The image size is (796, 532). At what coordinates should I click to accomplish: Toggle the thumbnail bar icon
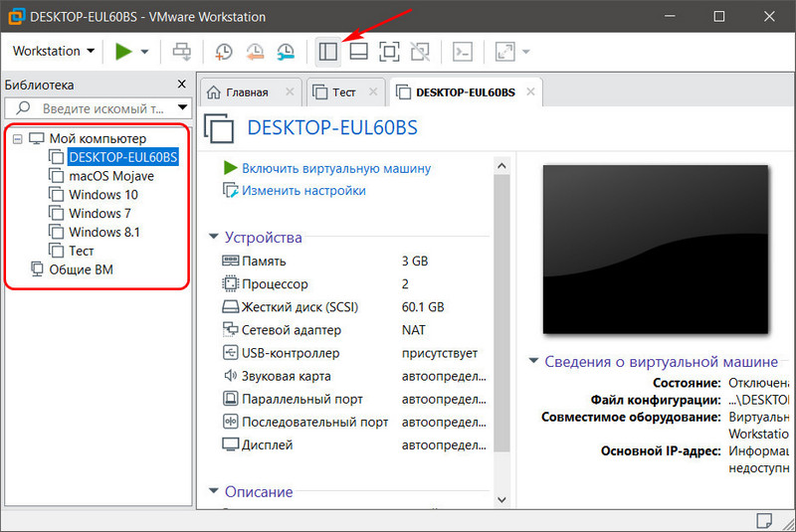pos(359,52)
